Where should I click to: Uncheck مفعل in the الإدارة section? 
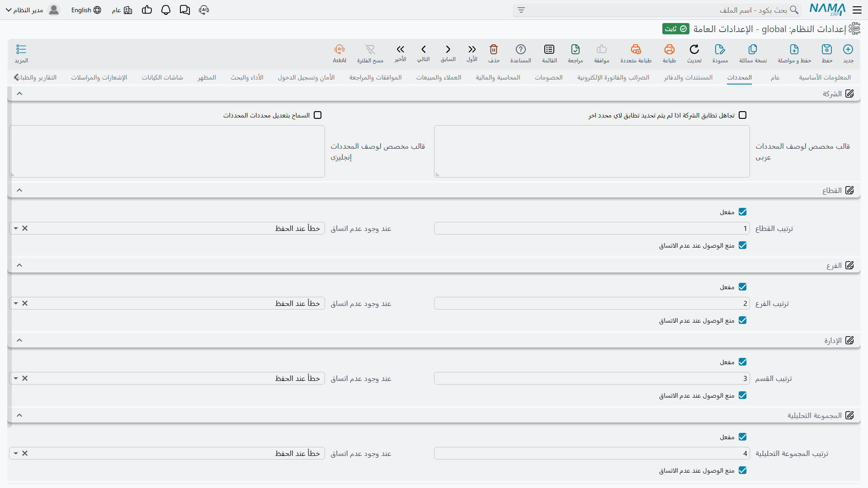click(743, 362)
